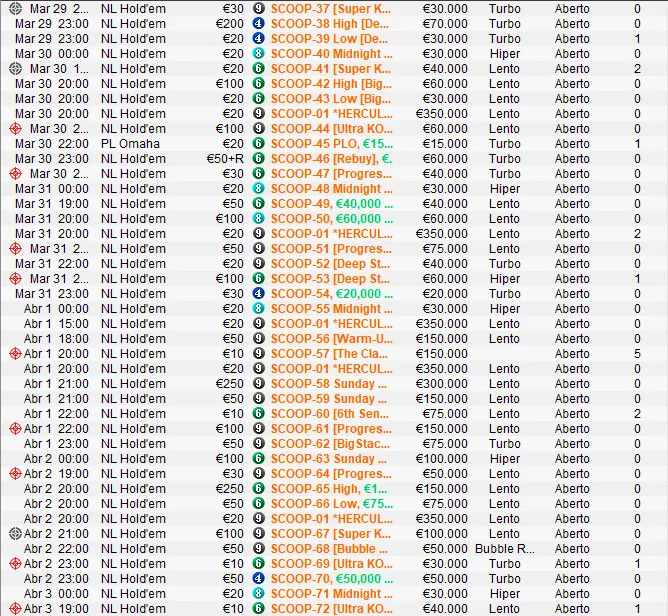
Task: Click the red knockout icon beside SCOOP-44
Action: (15, 128)
